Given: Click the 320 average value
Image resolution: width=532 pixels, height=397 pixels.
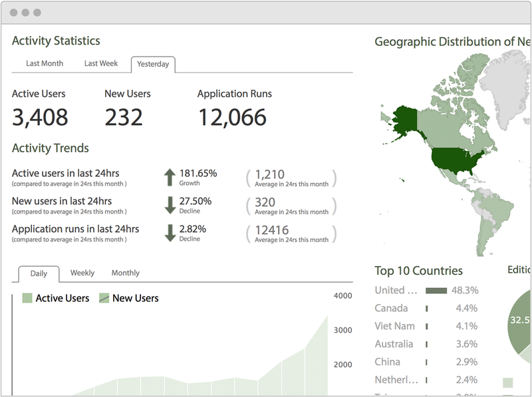Looking at the screenshot, I should tap(265, 203).
